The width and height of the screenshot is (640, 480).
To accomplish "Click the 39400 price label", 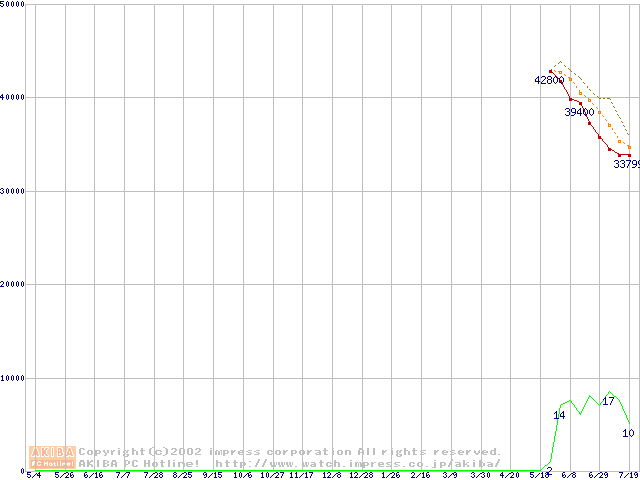I will tap(579, 112).
